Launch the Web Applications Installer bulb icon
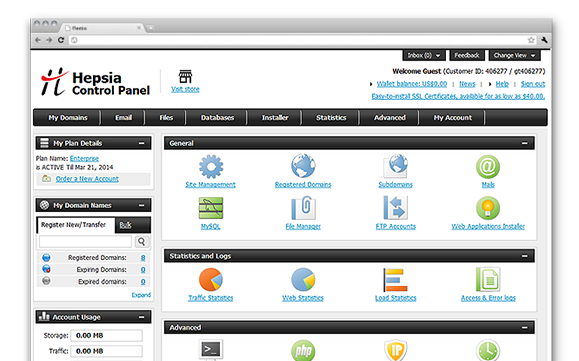This screenshot has height=361, width=579. 488,208
